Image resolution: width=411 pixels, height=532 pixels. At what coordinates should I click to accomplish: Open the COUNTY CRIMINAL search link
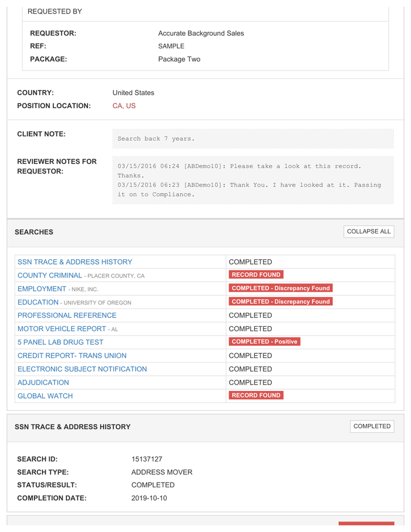(50, 275)
